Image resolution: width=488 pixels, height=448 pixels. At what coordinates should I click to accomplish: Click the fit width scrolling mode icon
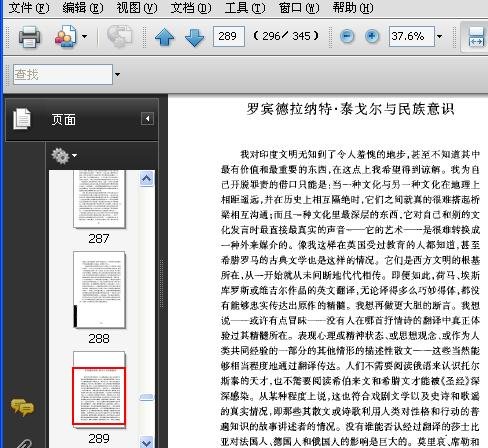click(x=476, y=37)
